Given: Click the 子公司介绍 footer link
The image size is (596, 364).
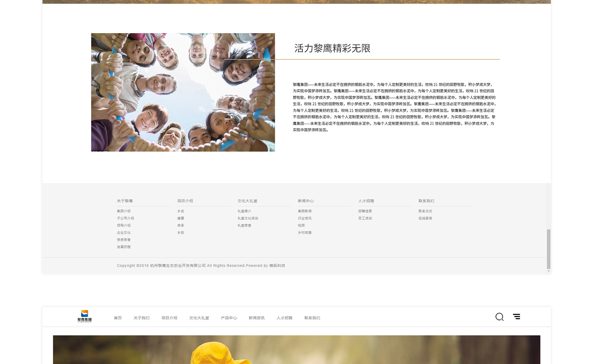Looking at the screenshot, I should [125, 218].
